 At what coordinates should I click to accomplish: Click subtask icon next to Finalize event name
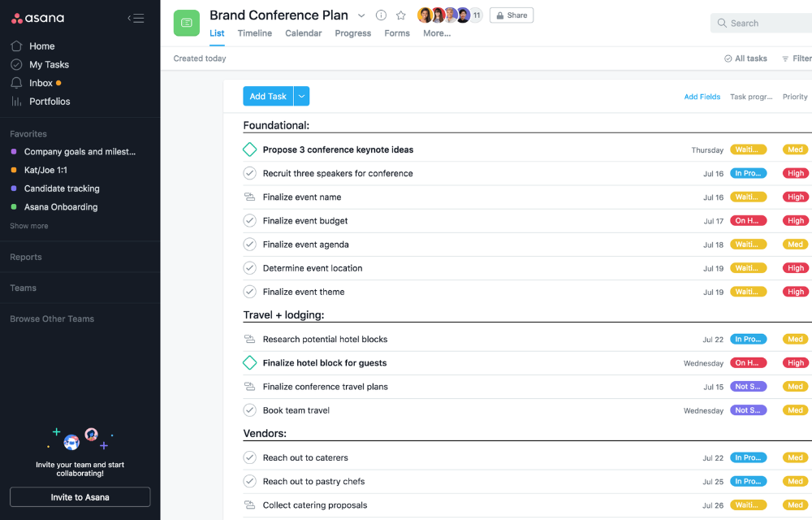pos(250,197)
